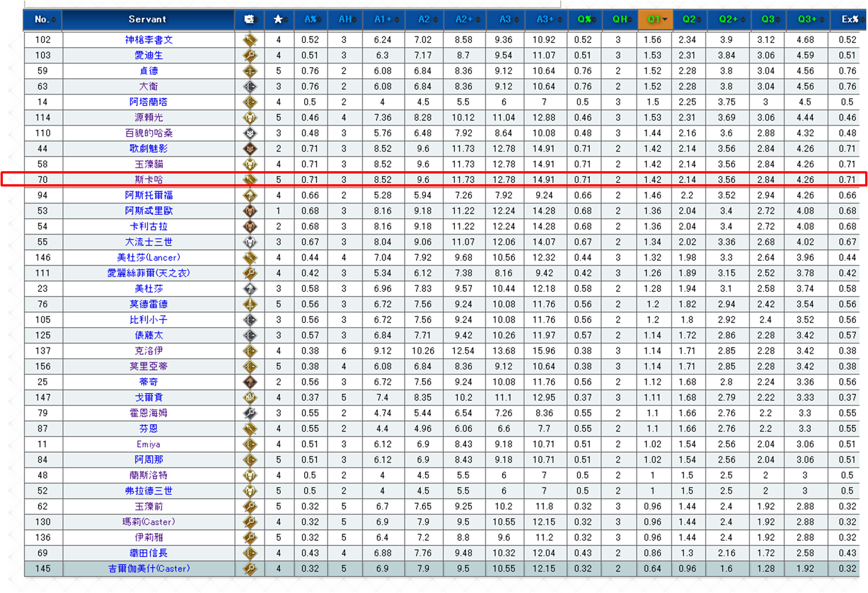Sort by the A2+ column header
868x593 pixels.
point(465,19)
